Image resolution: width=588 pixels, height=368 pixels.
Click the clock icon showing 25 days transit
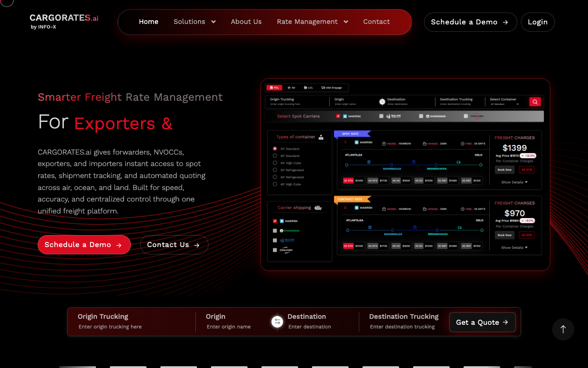point(462,143)
